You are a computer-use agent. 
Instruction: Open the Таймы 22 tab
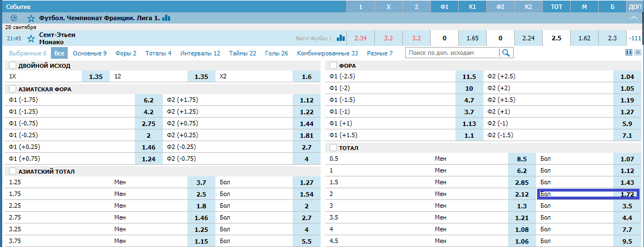pyautogui.click(x=243, y=53)
